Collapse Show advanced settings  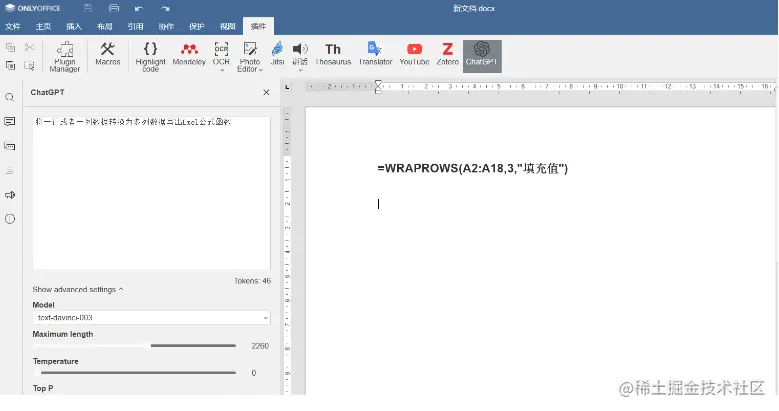[x=78, y=289]
